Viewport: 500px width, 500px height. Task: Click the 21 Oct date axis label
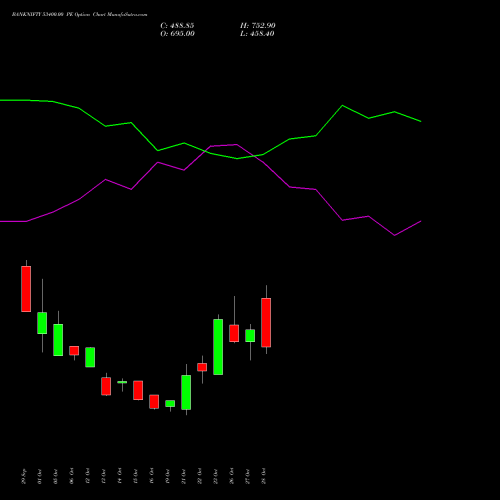click(184, 476)
